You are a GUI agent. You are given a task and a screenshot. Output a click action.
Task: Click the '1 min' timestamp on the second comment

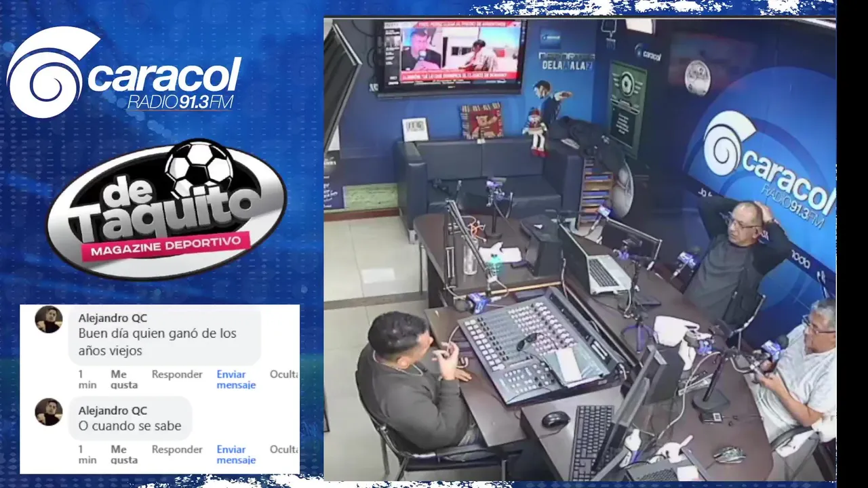tap(87, 455)
